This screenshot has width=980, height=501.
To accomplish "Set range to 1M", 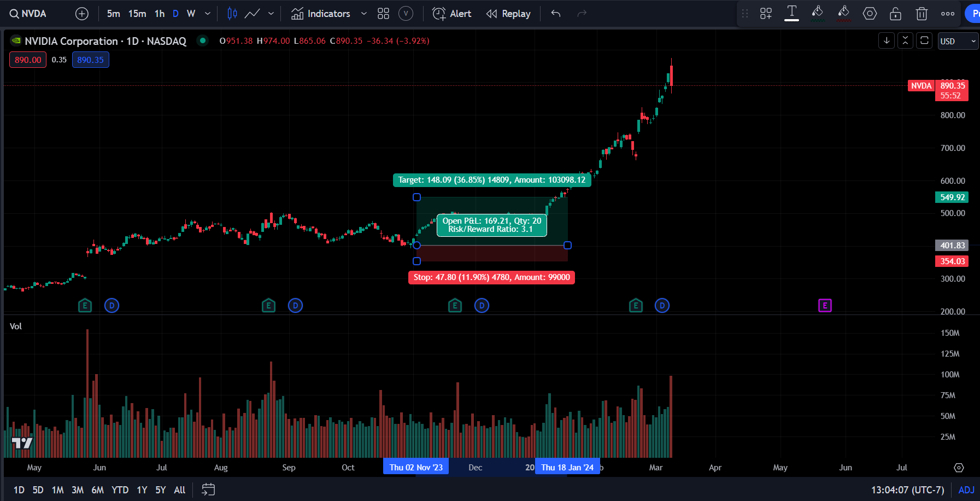I will click(58, 490).
